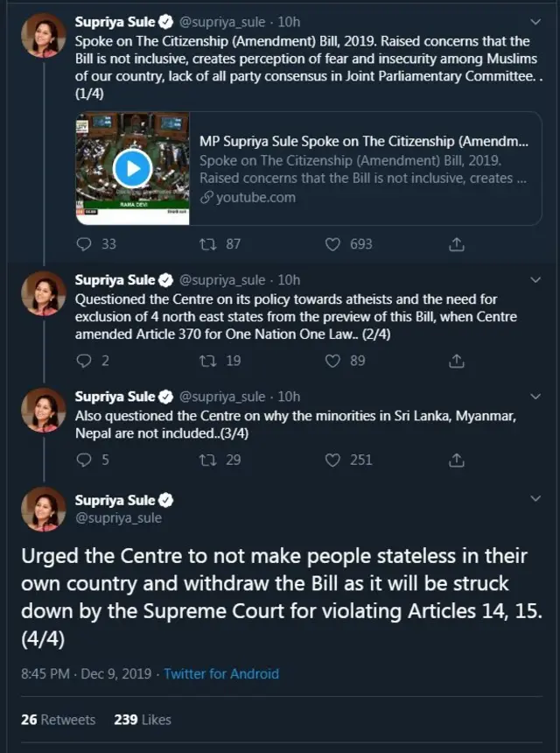Retweet the first tweet with 87 retweets
This screenshot has width=560, height=753.
[209, 244]
